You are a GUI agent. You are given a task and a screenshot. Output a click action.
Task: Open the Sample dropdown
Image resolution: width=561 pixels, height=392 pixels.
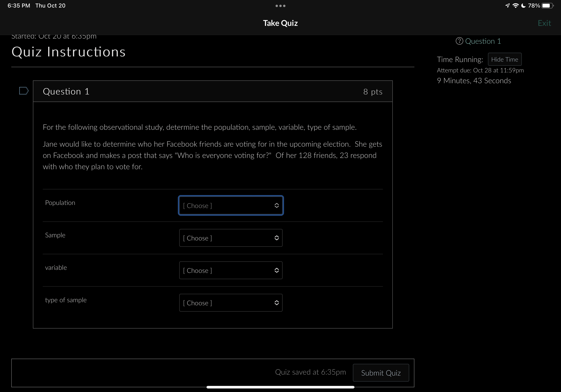point(230,238)
